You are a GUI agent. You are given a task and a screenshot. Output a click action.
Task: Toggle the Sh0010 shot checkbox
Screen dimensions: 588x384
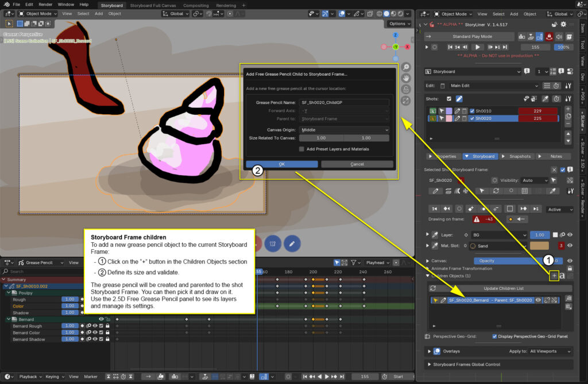coord(472,111)
